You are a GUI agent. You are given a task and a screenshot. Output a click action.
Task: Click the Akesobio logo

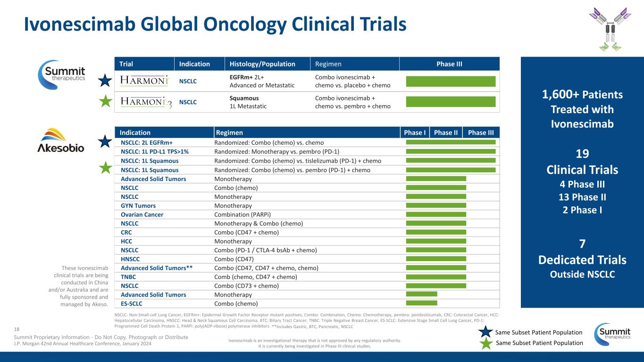[61, 140]
